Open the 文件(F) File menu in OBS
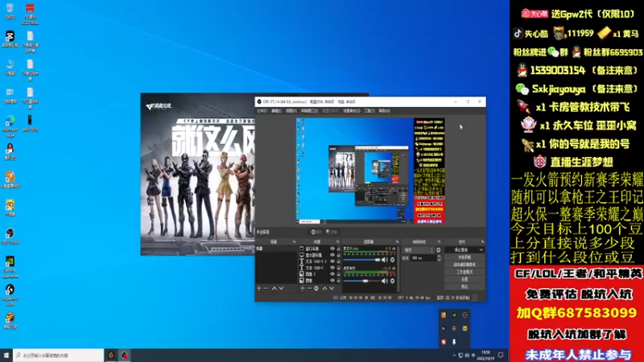The image size is (644, 362). [x=262, y=111]
